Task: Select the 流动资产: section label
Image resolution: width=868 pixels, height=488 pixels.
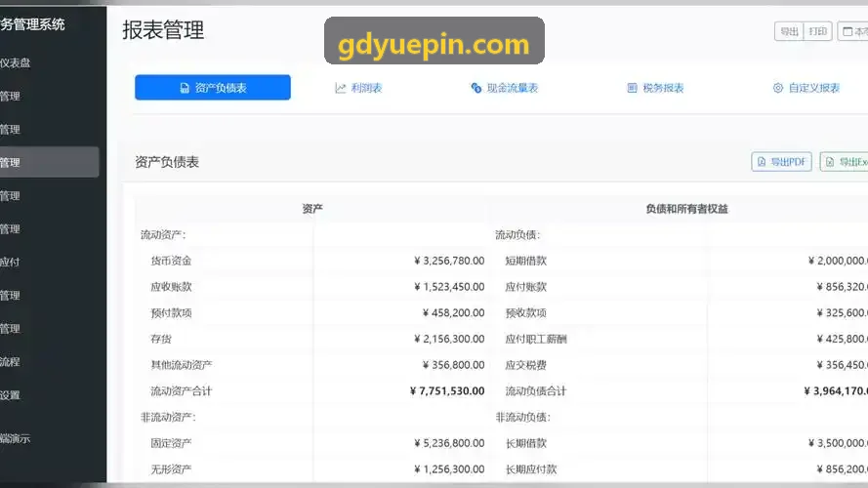Action: pyautogui.click(x=163, y=234)
